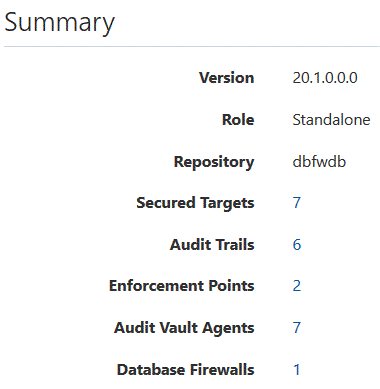Image resolution: width=380 pixels, height=389 pixels.
Task: Click the Database Firewalls label
Action: coord(185,369)
